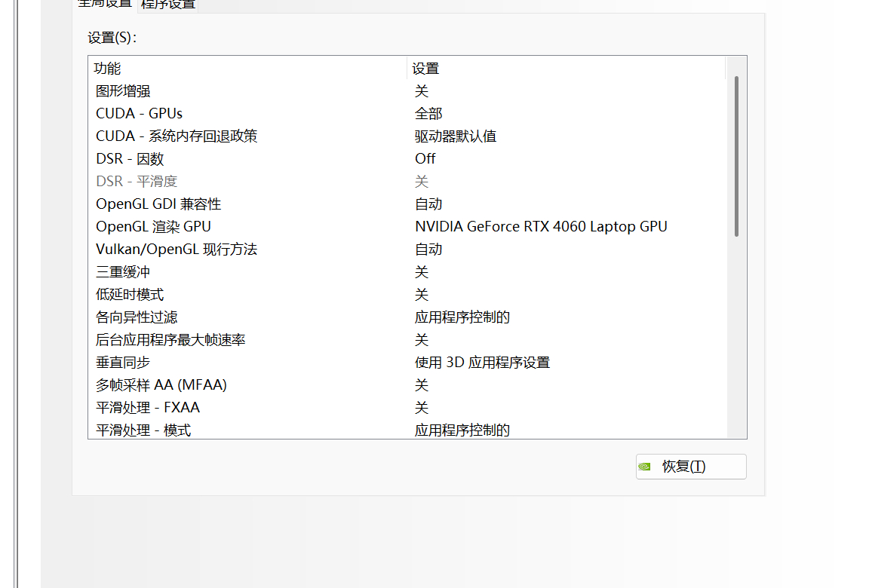This screenshot has width=869, height=588.
Task: Switch to the 程序设置 tab
Action: coord(168,5)
